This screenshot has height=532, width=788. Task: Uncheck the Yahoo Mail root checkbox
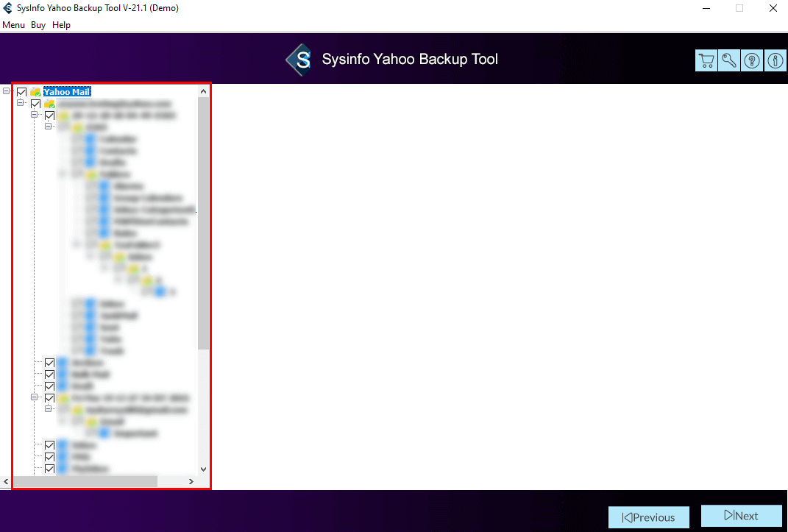tap(21, 92)
